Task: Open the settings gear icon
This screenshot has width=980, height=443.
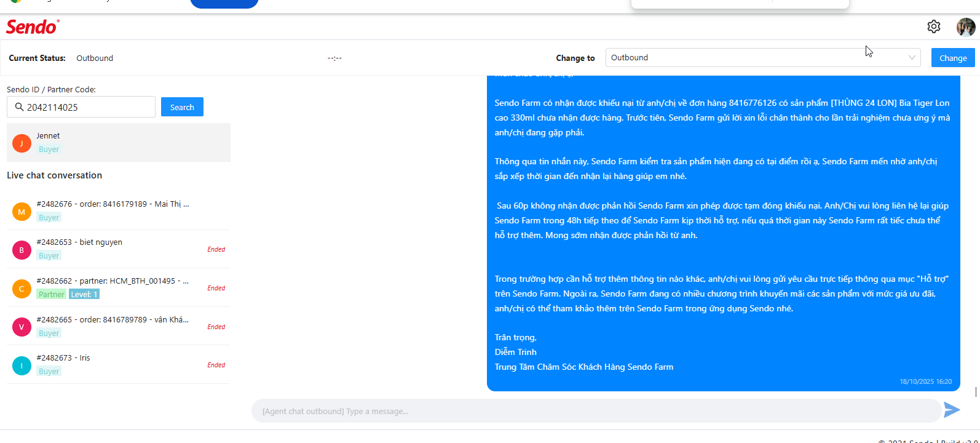Action: tap(934, 26)
